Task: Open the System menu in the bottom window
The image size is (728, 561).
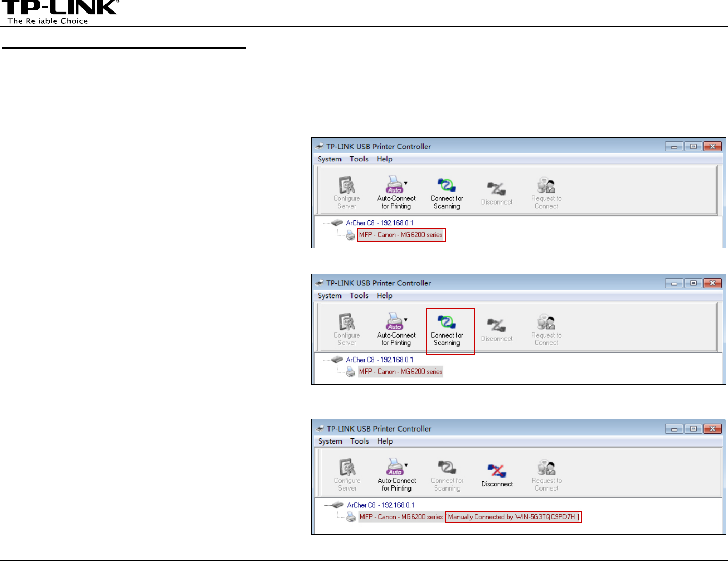Action: [330, 441]
